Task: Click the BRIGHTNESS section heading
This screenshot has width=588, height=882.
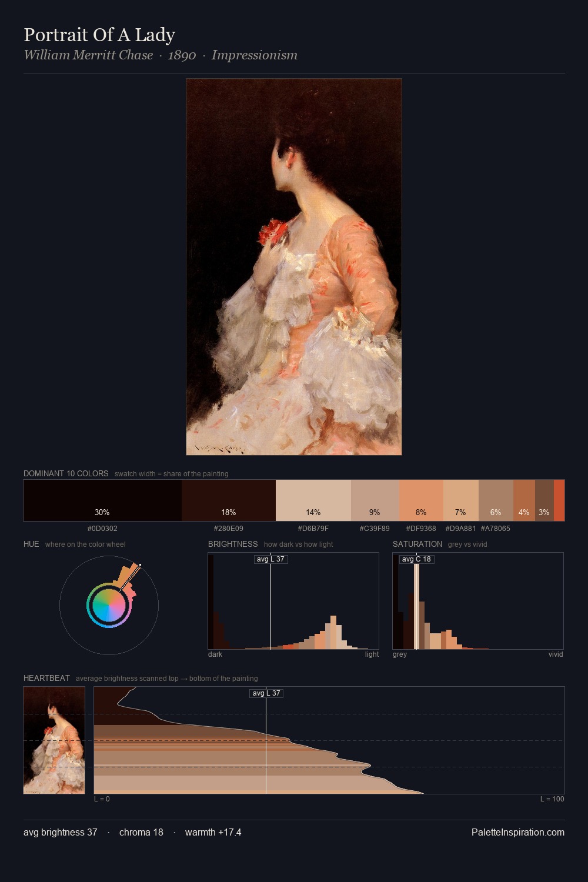Action: click(233, 544)
